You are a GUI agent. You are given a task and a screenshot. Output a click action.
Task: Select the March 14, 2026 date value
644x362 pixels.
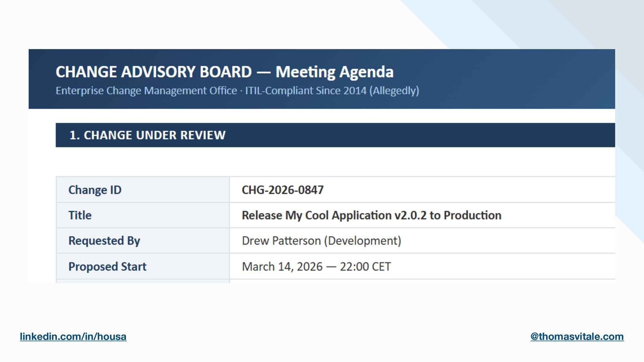tap(282, 266)
